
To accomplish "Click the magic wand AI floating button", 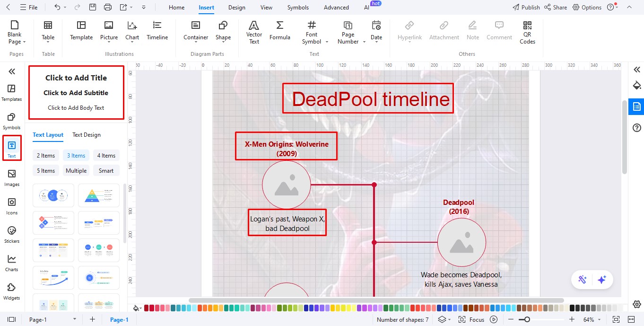I will click(x=582, y=280).
